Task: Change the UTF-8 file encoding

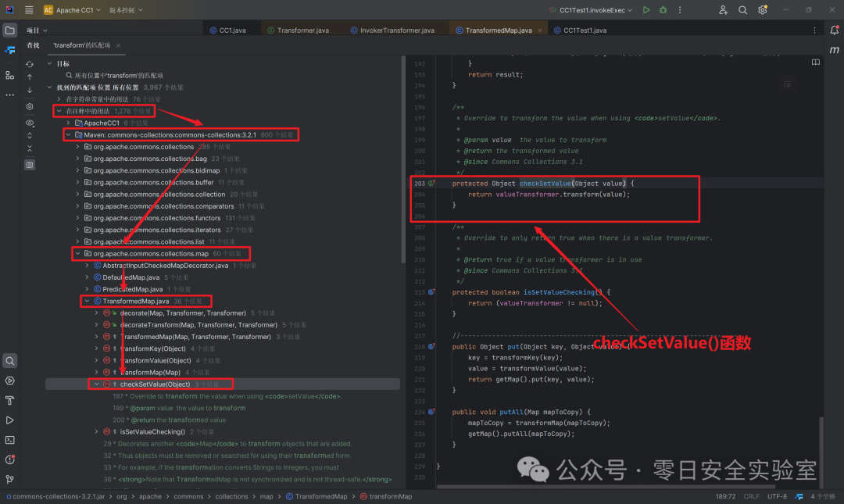Action: pos(777,496)
